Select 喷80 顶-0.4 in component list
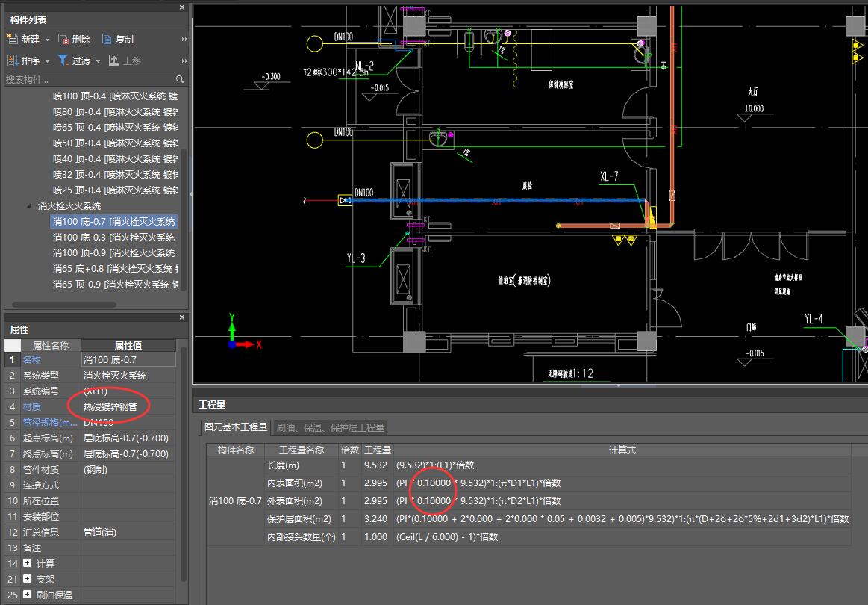This screenshot has width=868, height=605. (115, 111)
